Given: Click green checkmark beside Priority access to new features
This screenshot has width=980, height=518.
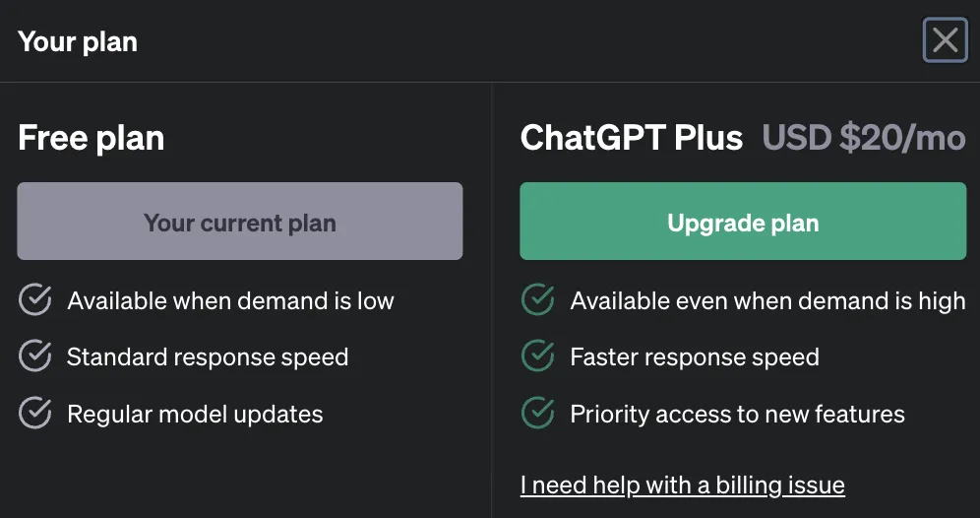Looking at the screenshot, I should tap(537, 414).
